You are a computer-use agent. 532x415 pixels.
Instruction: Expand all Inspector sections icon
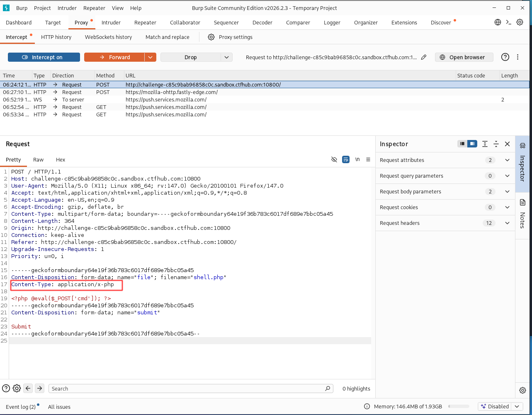[485, 144]
